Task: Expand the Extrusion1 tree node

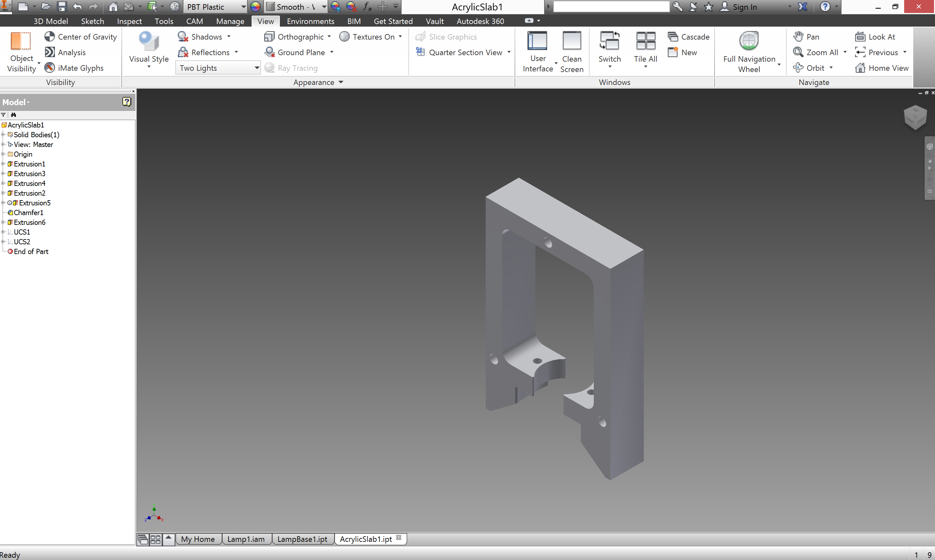Action: (3, 164)
